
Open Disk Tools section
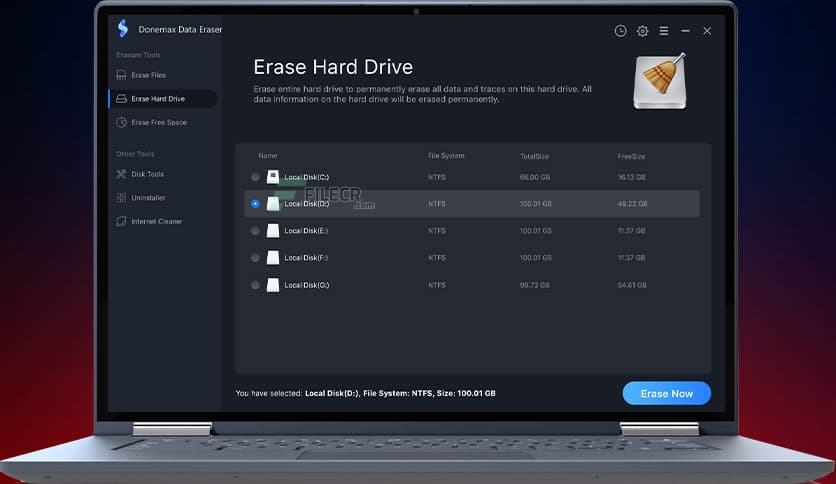point(147,174)
